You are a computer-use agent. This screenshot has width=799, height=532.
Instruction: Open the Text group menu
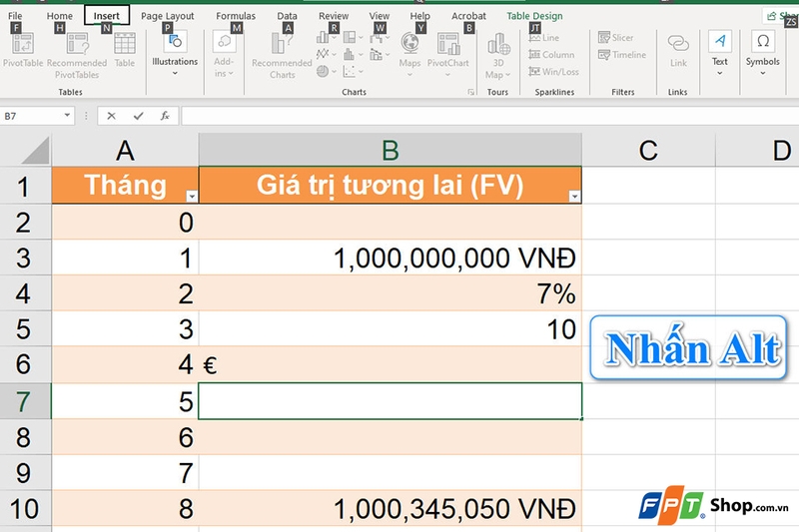(719, 53)
